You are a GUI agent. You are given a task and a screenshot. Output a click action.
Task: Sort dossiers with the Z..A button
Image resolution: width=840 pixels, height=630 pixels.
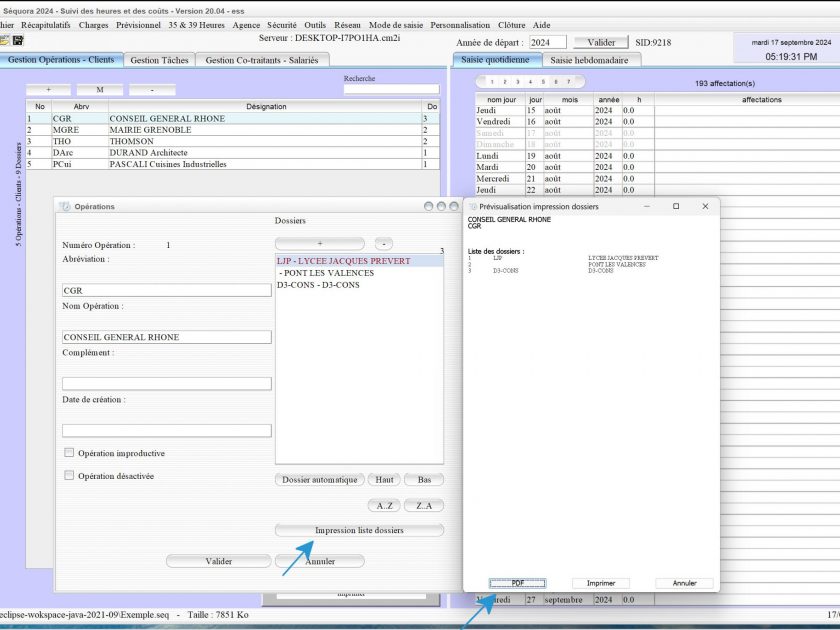[x=424, y=505]
